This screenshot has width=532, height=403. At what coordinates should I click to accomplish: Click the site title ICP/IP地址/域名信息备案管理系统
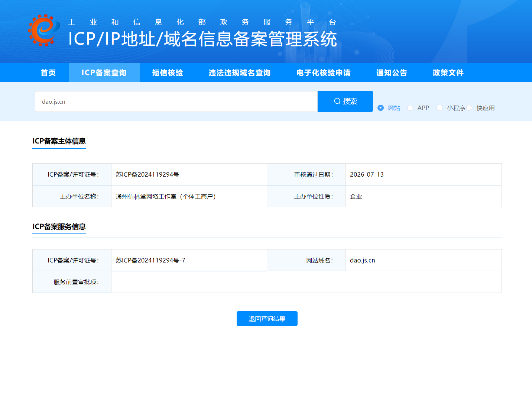(x=202, y=39)
